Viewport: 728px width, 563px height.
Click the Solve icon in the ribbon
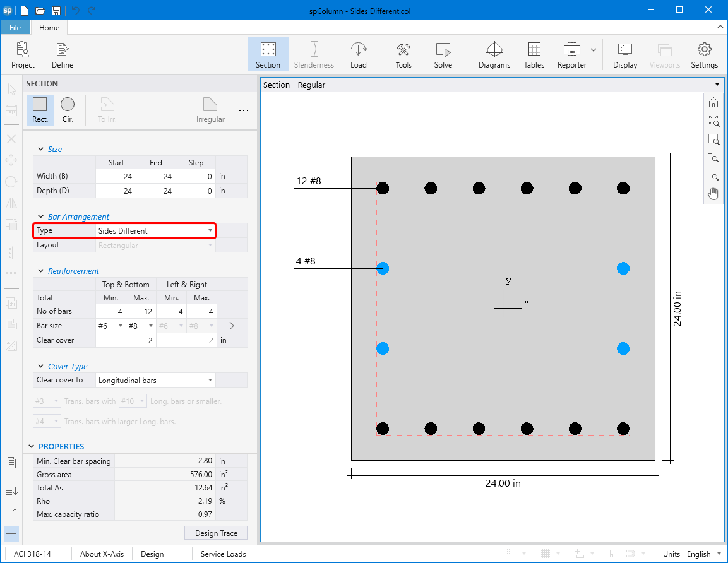point(443,55)
